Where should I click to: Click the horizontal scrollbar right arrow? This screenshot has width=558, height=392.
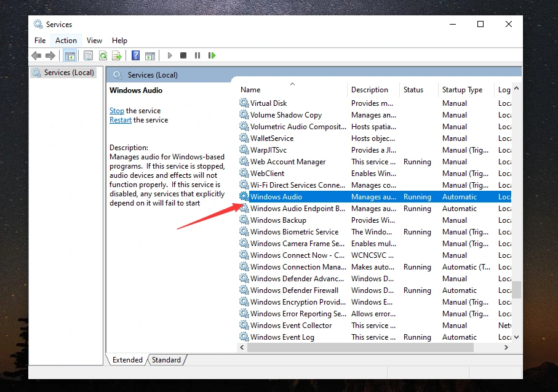[506, 348]
